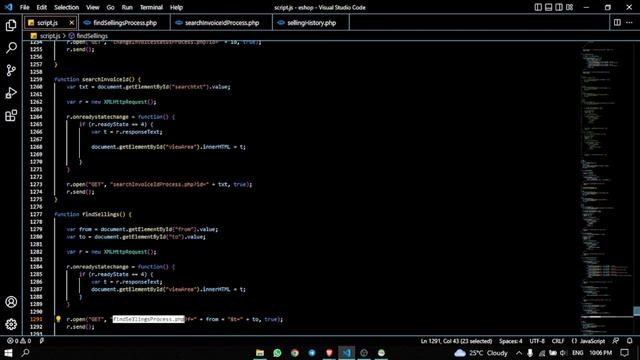
Task: Change indentation via Spaces: 4
Action: click(511, 341)
